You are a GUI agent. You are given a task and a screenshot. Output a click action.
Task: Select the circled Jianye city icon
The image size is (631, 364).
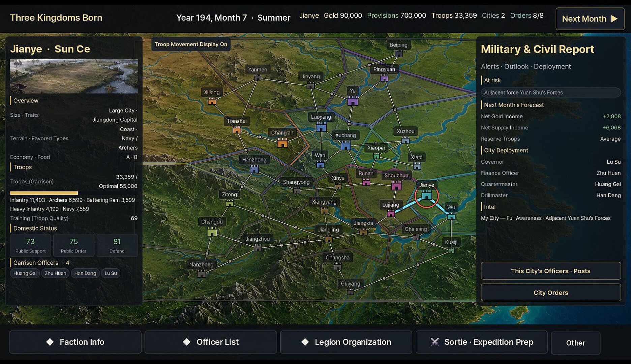click(x=427, y=195)
